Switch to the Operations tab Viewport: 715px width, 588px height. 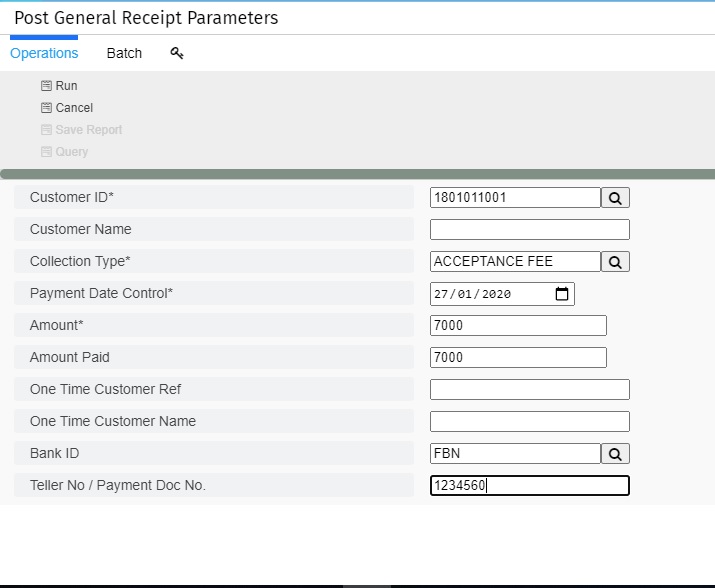[x=44, y=53]
